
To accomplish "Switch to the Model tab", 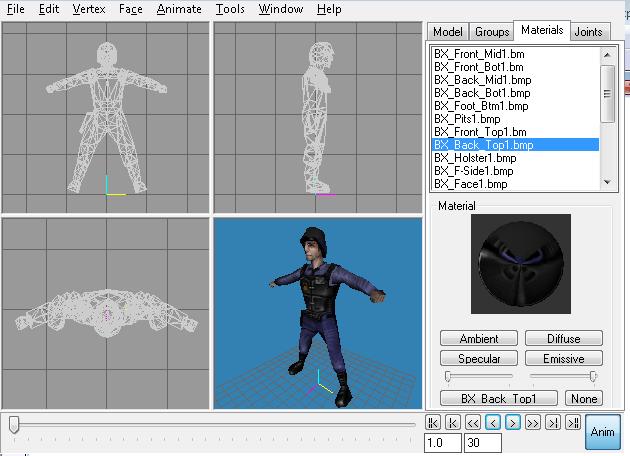I will pos(448,32).
